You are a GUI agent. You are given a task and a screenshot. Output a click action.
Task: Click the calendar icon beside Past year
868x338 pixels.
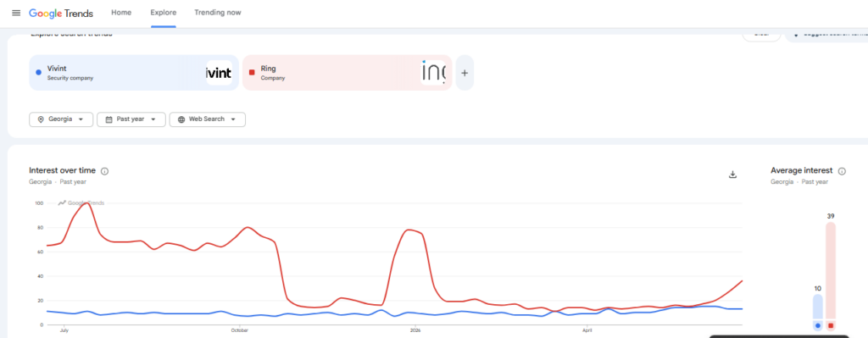coord(108,119)
